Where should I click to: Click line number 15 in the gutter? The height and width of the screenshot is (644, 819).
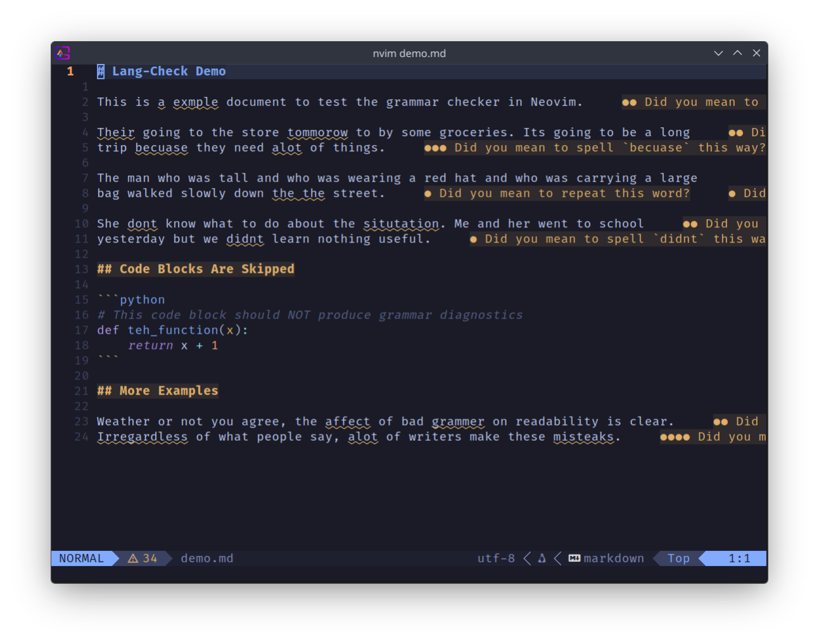82,300
